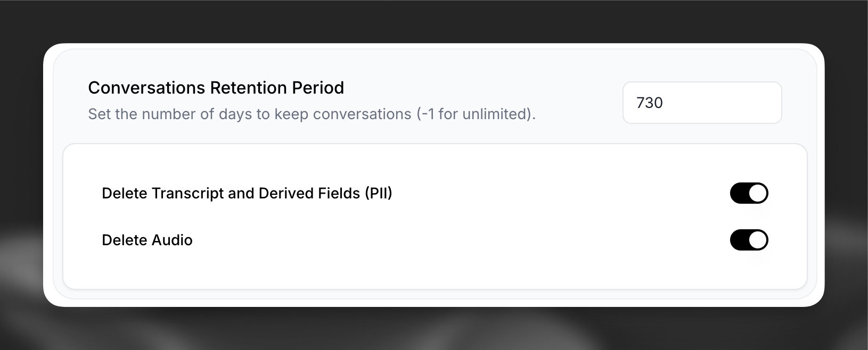The height and width of the screenshot is (350, 868).
Task: Click the black track of the PII switch
Action: 739,193
